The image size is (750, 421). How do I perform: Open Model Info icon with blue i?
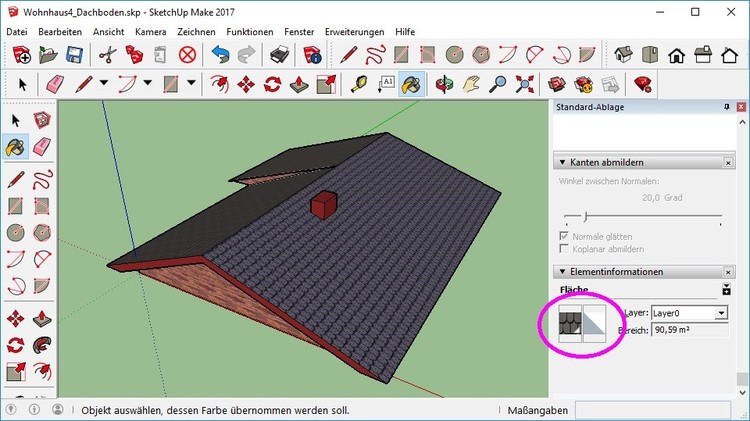(312, 55)
